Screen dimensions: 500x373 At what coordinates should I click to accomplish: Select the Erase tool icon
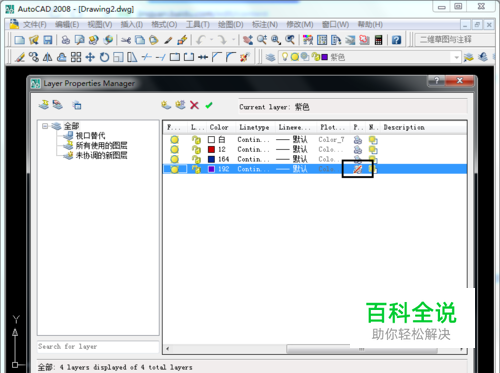coord(20,57)
